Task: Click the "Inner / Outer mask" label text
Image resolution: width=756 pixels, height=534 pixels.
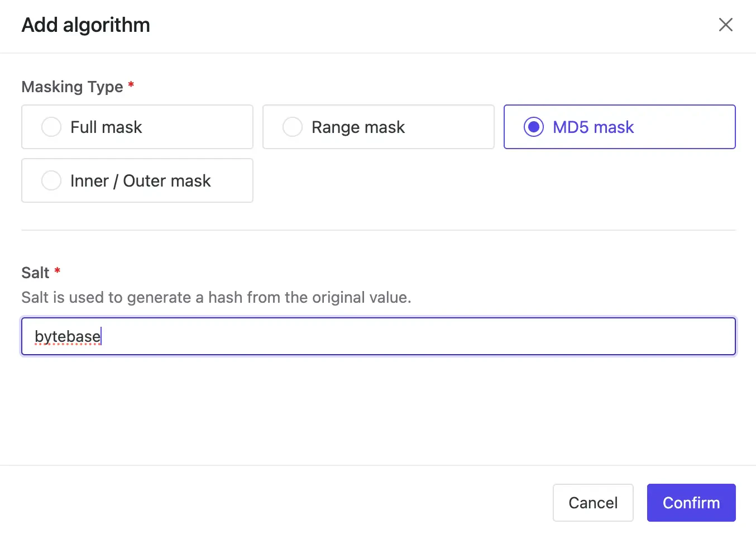Action: point(140,181)
